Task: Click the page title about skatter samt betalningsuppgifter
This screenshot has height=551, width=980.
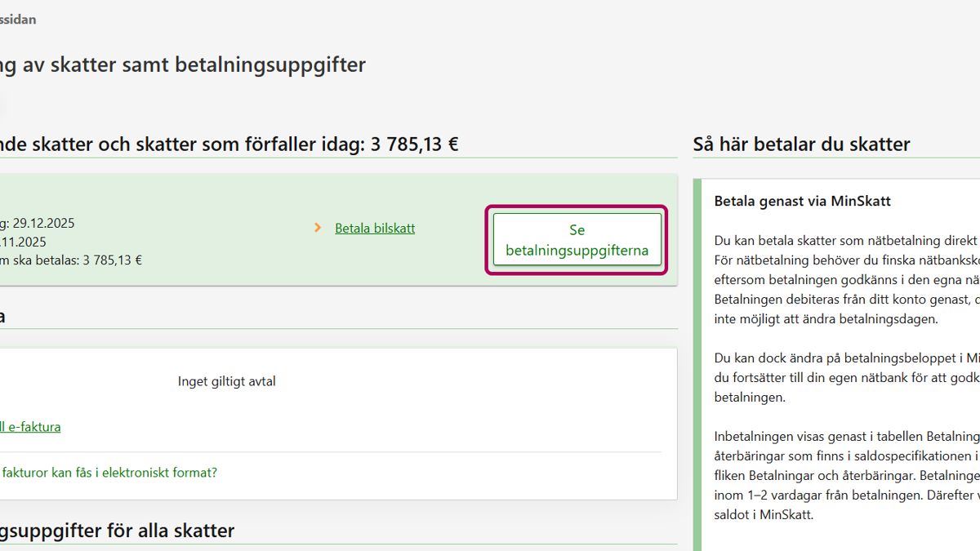Action: [x=181, y=65]
